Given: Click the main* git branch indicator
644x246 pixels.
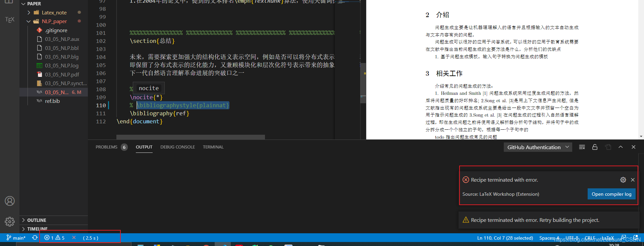Looking at the screenshot, I should click(16, 238).
